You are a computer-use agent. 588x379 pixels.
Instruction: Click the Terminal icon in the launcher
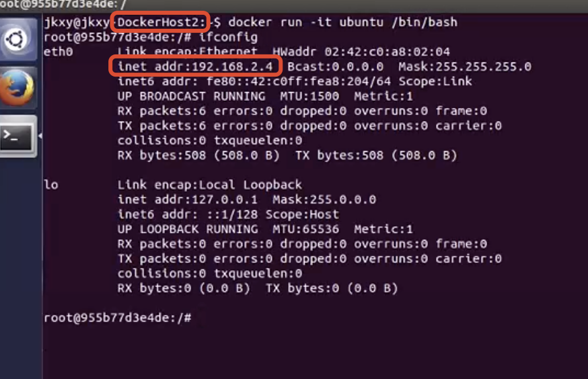coord(17,136)
